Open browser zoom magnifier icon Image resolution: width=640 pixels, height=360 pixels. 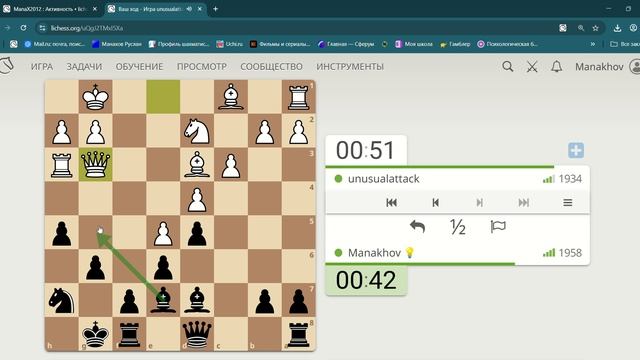point(581,28)
